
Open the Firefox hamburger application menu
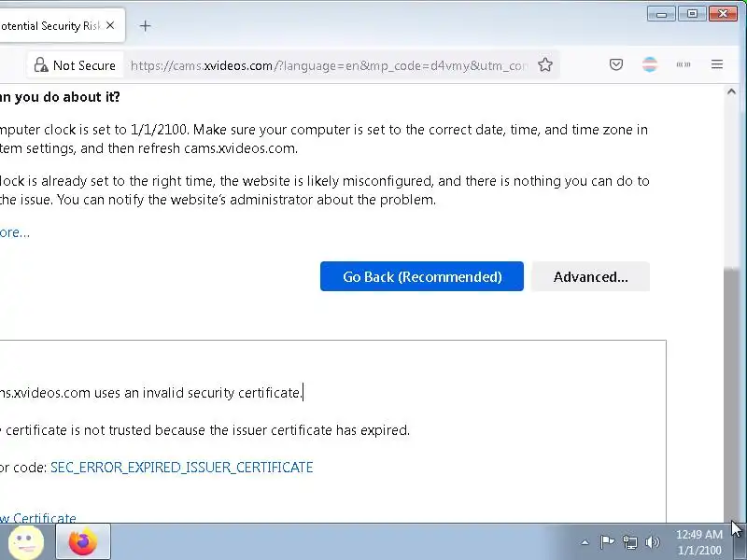(717, 64)
